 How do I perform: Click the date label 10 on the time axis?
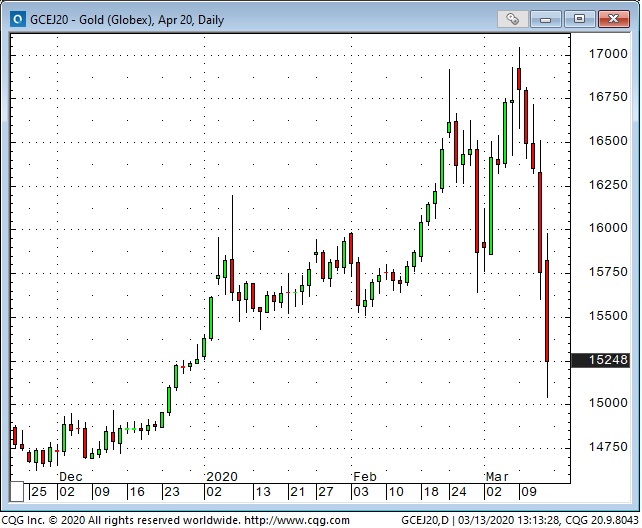396,492
